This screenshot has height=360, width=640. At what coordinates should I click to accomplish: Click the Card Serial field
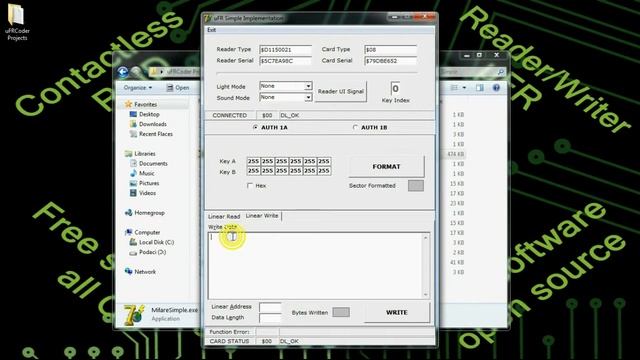(390, 61)
